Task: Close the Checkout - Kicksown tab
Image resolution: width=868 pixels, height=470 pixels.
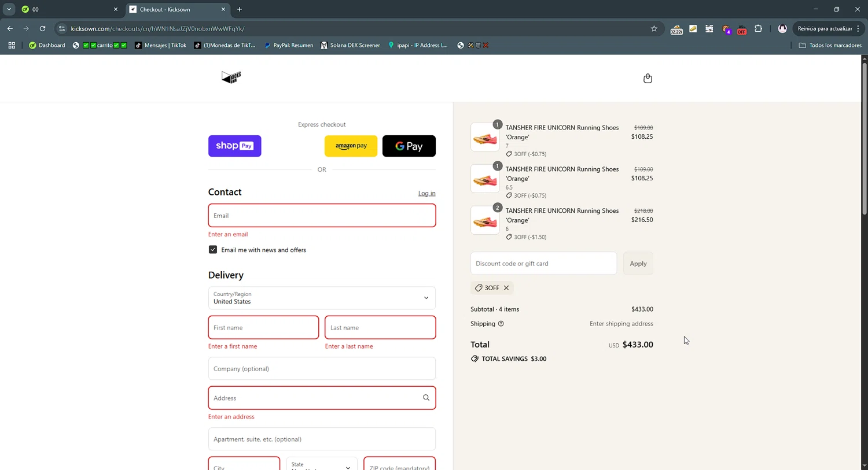Action: click(223, 9)
